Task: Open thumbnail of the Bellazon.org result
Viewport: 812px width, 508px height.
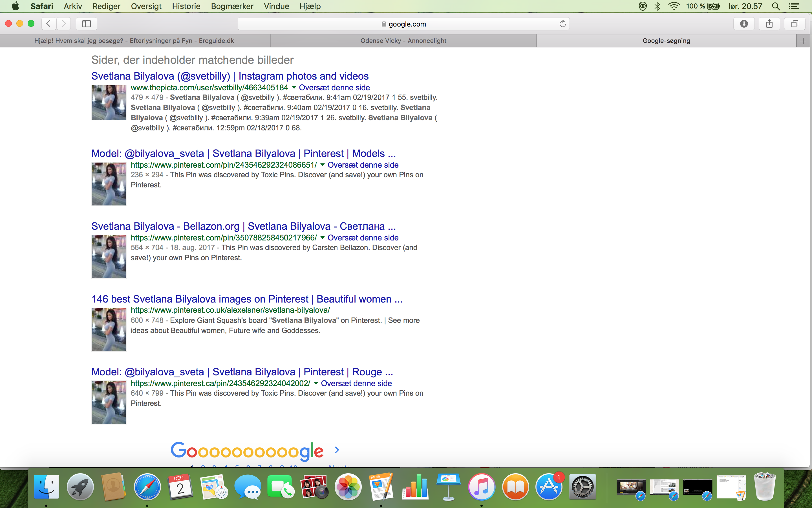Action: (109, 257)
